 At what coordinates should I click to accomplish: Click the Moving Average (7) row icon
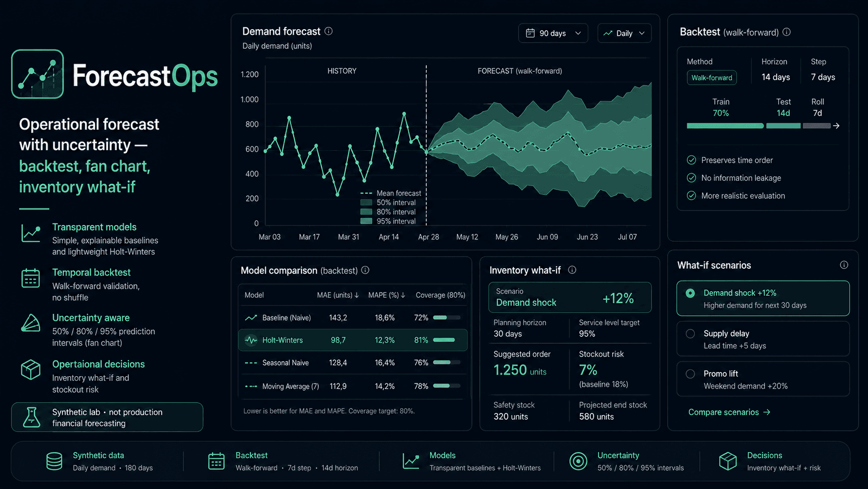(x=251, y=387)
